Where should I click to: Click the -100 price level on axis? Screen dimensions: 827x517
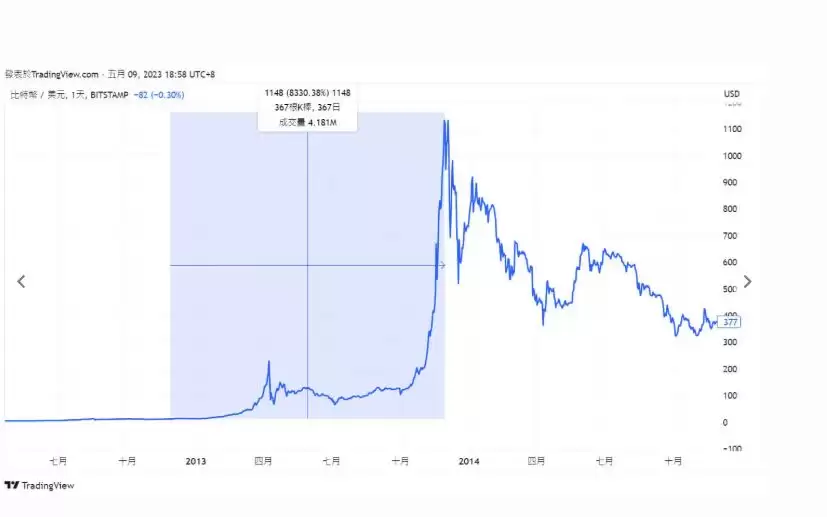733,449
